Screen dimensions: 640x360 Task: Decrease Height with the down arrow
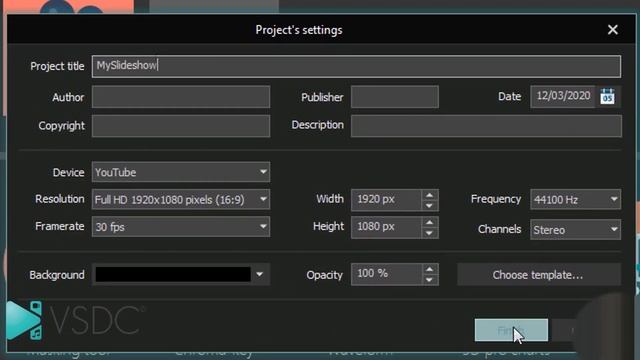click(x=429, y=233)
